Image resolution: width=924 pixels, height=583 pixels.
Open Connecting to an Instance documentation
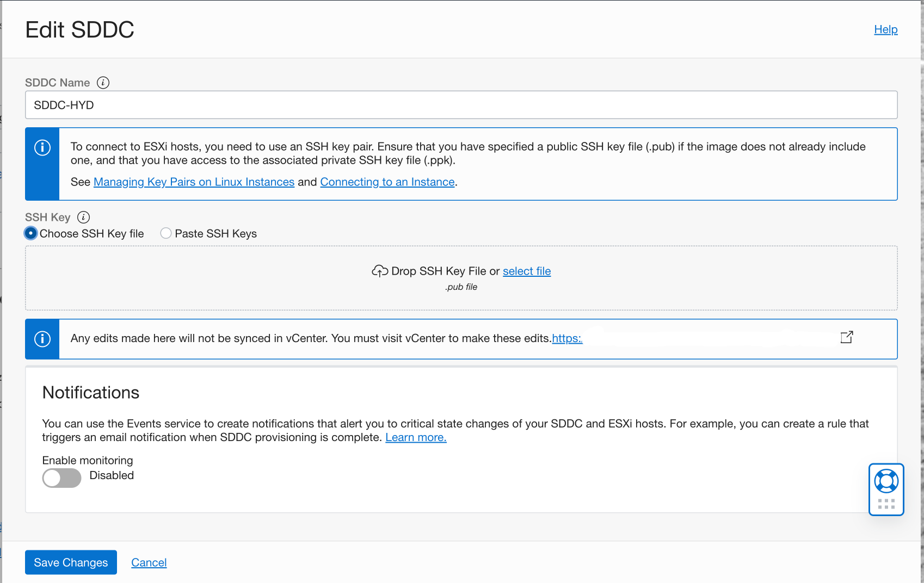point(387,182)
